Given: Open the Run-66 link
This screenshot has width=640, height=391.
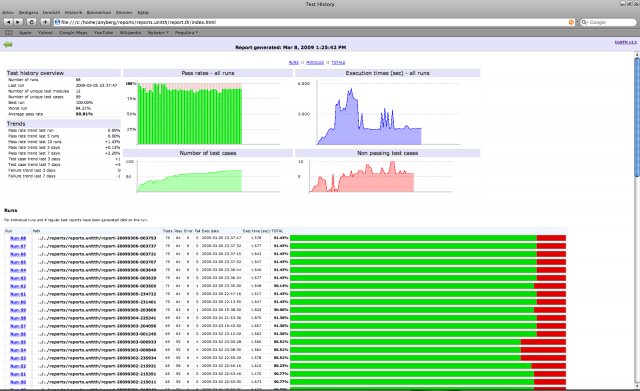Looking at the screenshot, I should pyautogui.click(x=18, y=254).
